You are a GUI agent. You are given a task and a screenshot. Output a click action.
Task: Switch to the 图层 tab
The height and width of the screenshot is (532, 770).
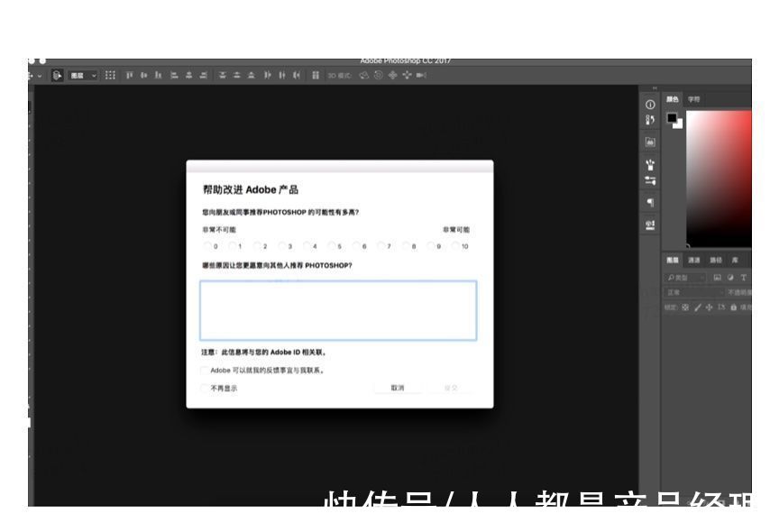673,260
